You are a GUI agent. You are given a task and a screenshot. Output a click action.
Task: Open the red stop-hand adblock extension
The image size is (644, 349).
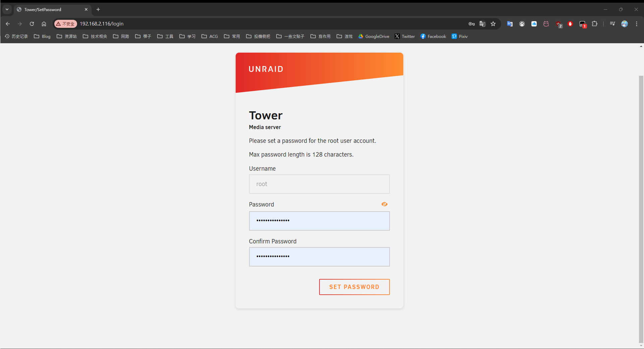pyautogui.click(x=570, y=24)
